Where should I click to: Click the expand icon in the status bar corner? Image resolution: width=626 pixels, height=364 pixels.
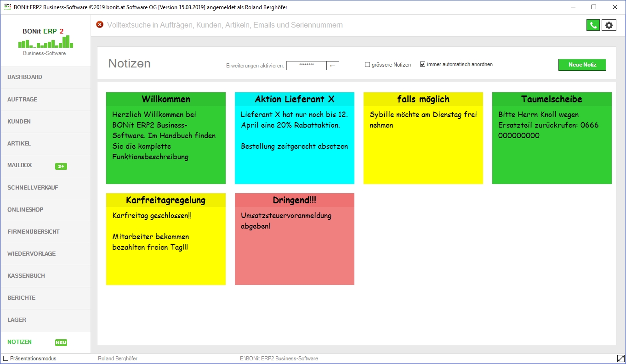pyautogui.click(x=620, y=358)
